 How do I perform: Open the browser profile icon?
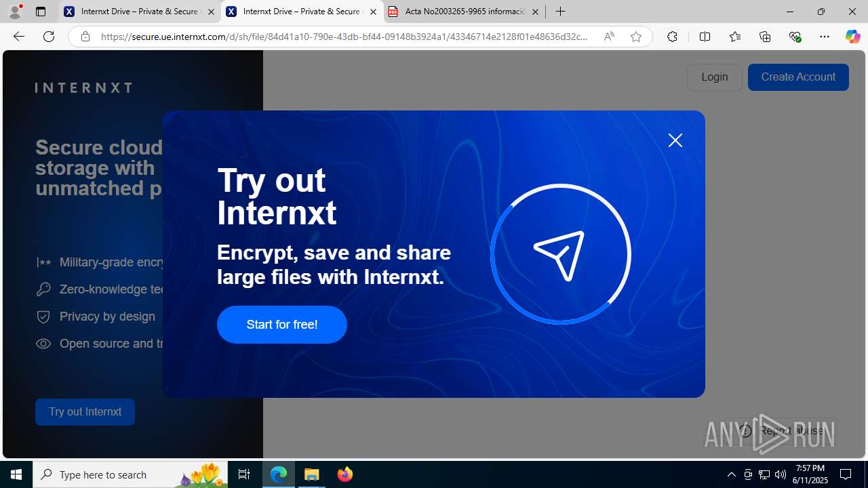[15, 12]
